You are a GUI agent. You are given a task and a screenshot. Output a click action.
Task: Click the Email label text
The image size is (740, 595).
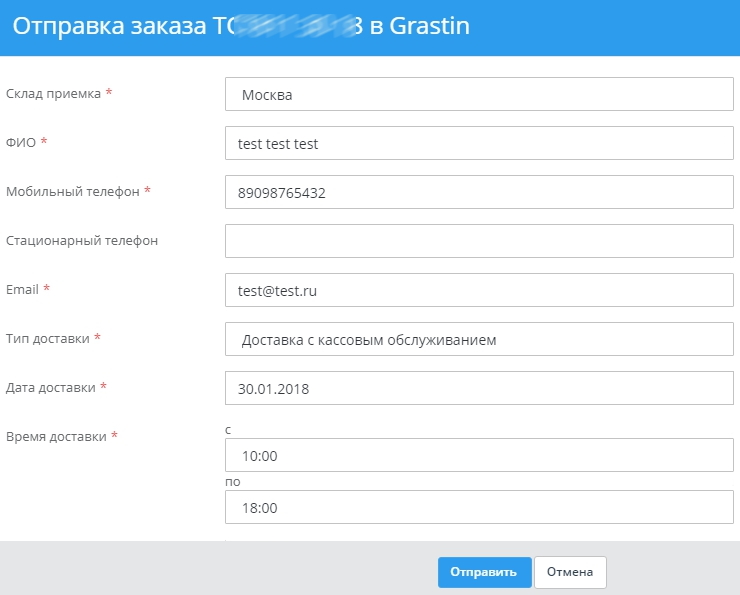click(x=22, y=289)
